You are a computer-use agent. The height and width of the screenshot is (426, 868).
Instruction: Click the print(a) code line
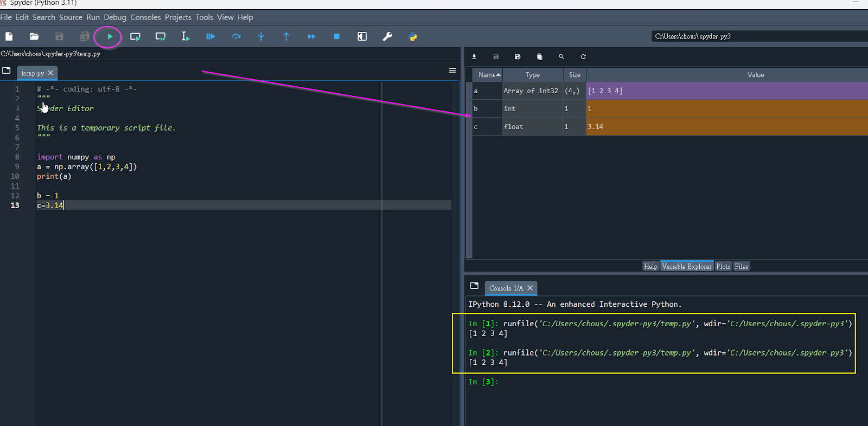pyautogui.click(x=54, y=176)
